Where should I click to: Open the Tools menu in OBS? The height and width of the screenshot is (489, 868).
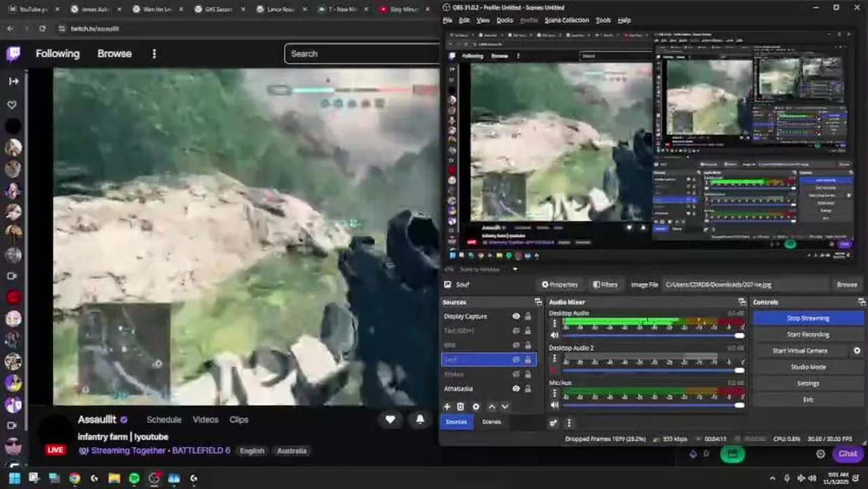tap(603, 20)
